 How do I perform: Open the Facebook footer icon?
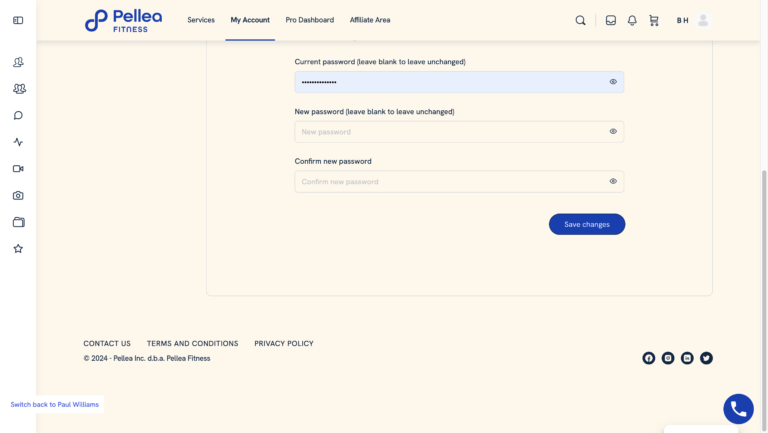(648, 358)
